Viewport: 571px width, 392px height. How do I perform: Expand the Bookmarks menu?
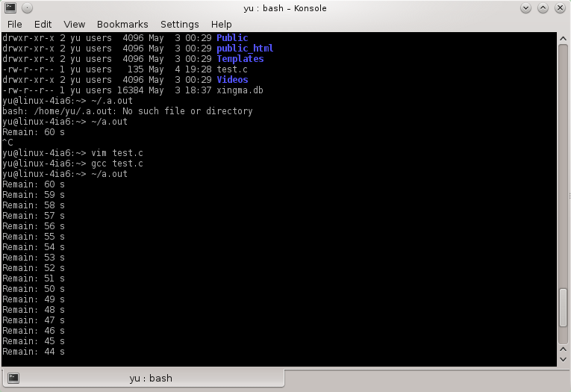122,24
